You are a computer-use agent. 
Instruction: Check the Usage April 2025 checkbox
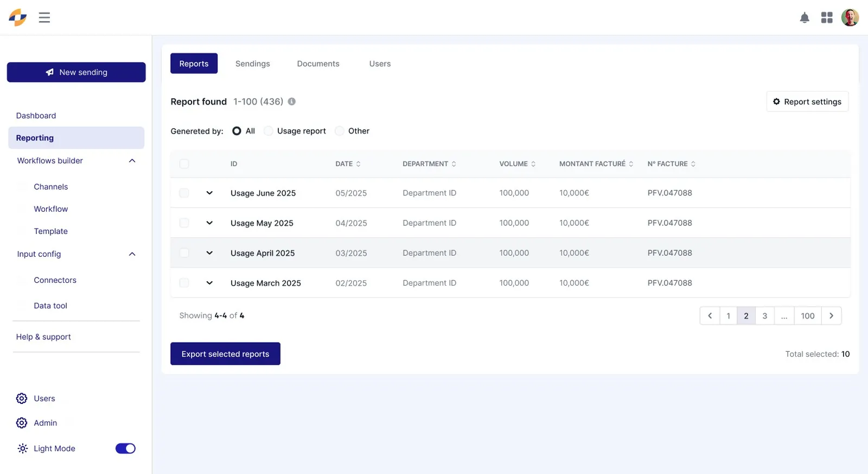pyautogui.click(x=184, y=253)
